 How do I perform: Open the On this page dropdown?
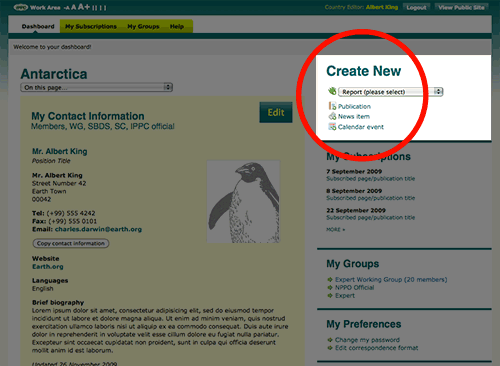pos(96,87)
